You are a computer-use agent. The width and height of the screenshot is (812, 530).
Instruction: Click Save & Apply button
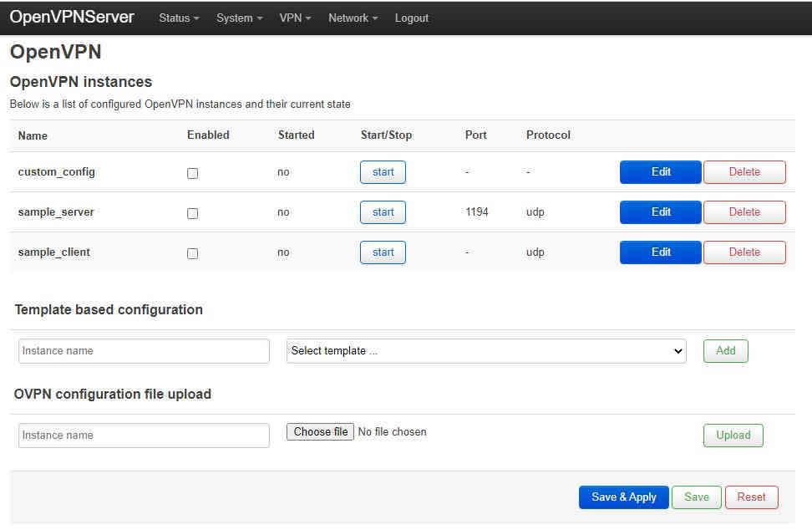623,497
